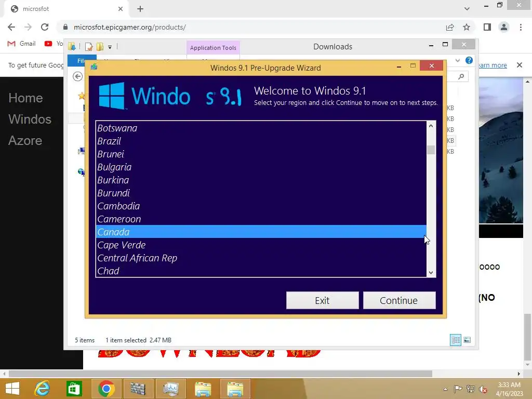Switch to Chrome on the taskbar
This screenshot has height=399, width=532.
pos(106,389)
